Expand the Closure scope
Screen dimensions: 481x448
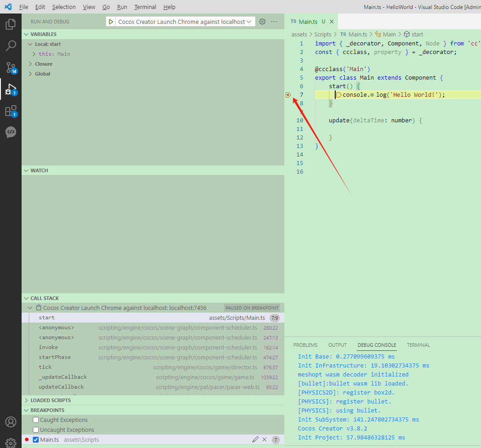30,64
